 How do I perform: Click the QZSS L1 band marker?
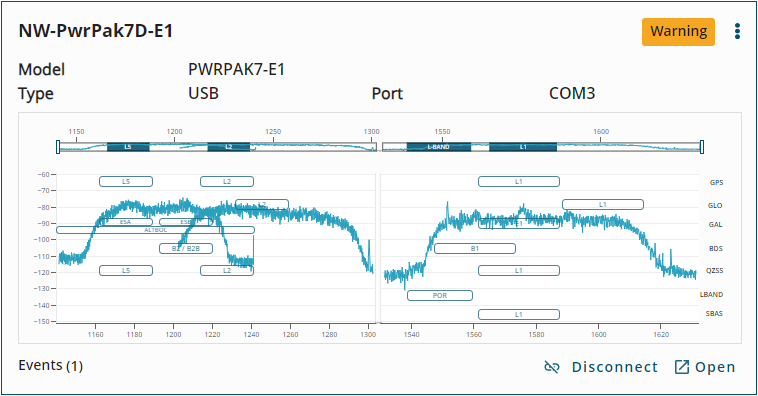tap(519, 271)
